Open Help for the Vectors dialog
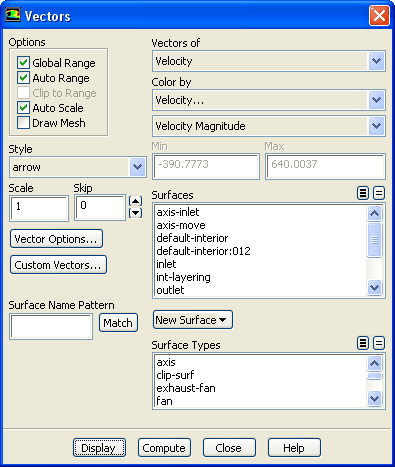 click(x=294, y=448)
